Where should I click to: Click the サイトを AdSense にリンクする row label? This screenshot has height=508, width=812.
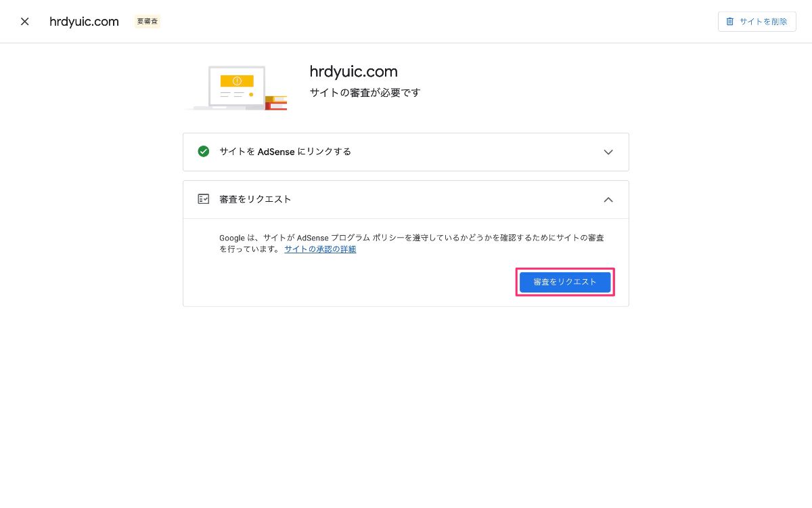coord(286,152)
